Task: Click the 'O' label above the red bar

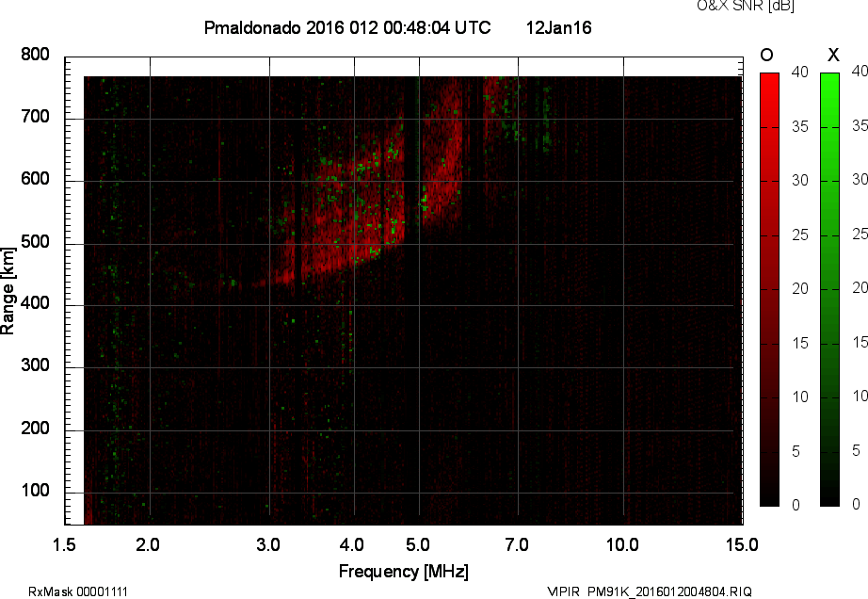Action: click(766, 55)
